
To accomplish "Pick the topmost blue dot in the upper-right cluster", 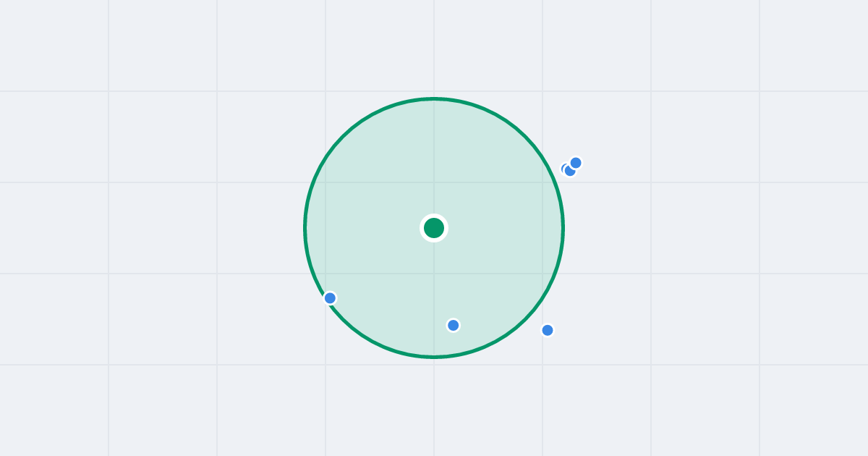I will (576, 163).
